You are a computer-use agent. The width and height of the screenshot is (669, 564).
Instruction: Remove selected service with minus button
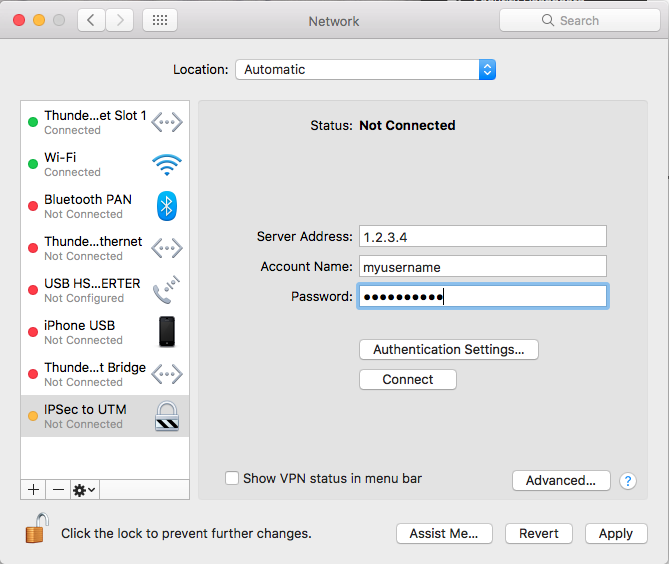tap(58, 489)
